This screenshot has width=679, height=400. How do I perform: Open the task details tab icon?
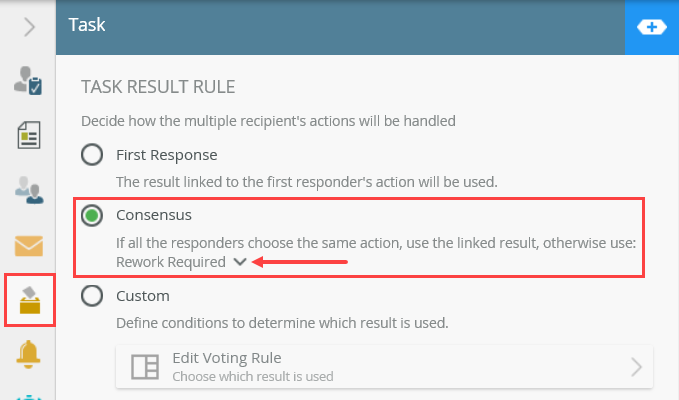click(x=28, y=80)
